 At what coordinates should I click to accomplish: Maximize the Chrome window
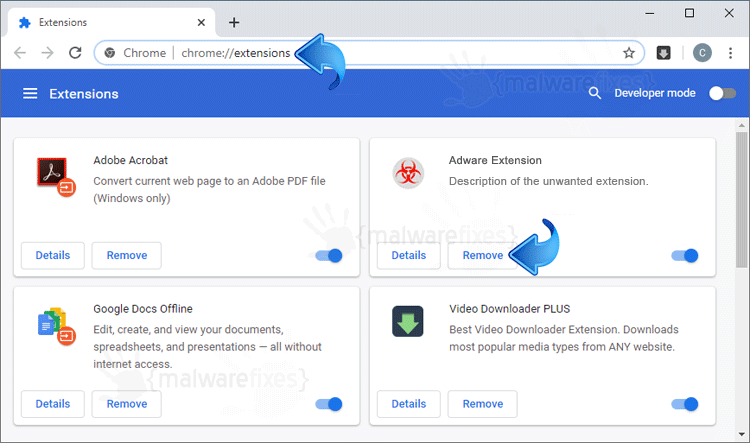(689, 13)
